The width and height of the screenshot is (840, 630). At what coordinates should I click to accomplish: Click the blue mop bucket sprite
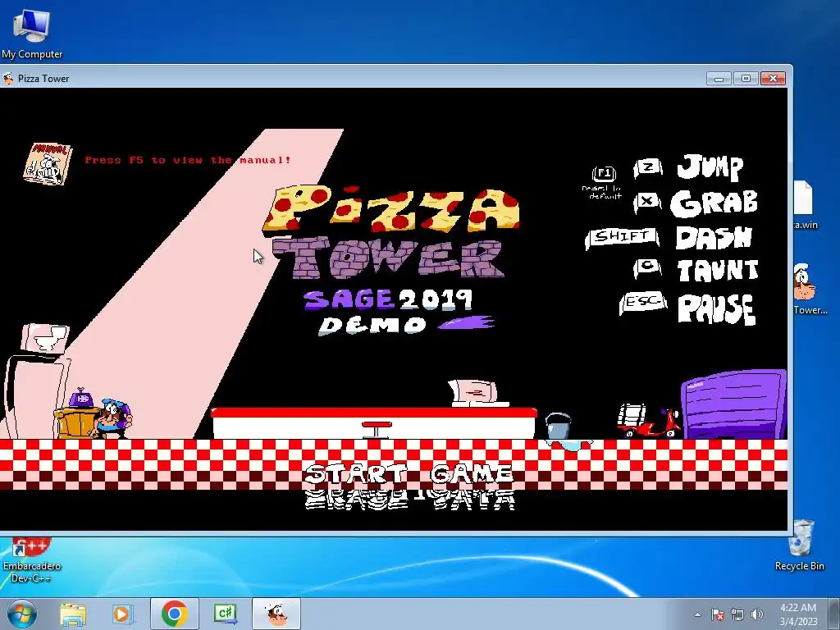tap(558, 427)
